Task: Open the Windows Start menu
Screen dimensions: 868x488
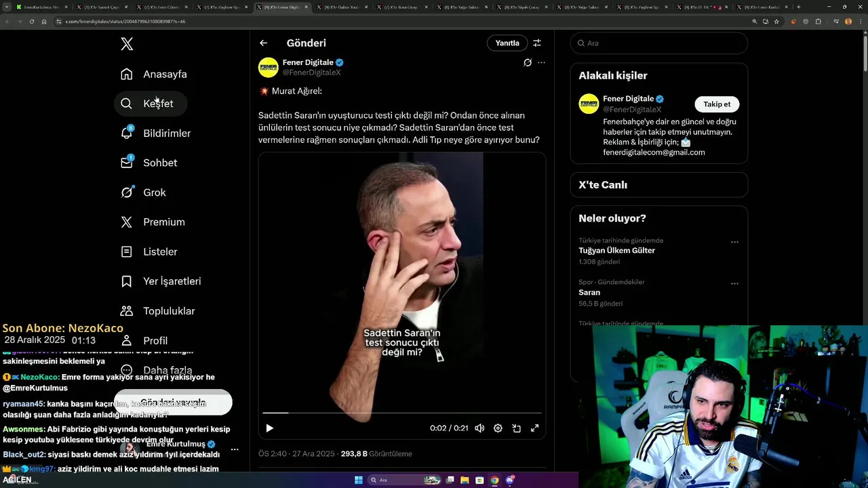Action: [x=359, y=480]
